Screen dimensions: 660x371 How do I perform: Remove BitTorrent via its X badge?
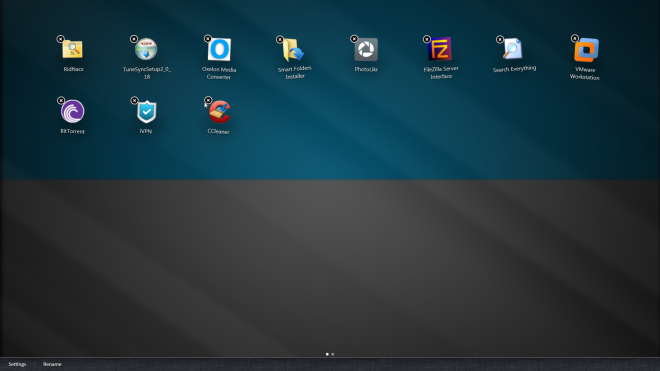tap(61, 101)
